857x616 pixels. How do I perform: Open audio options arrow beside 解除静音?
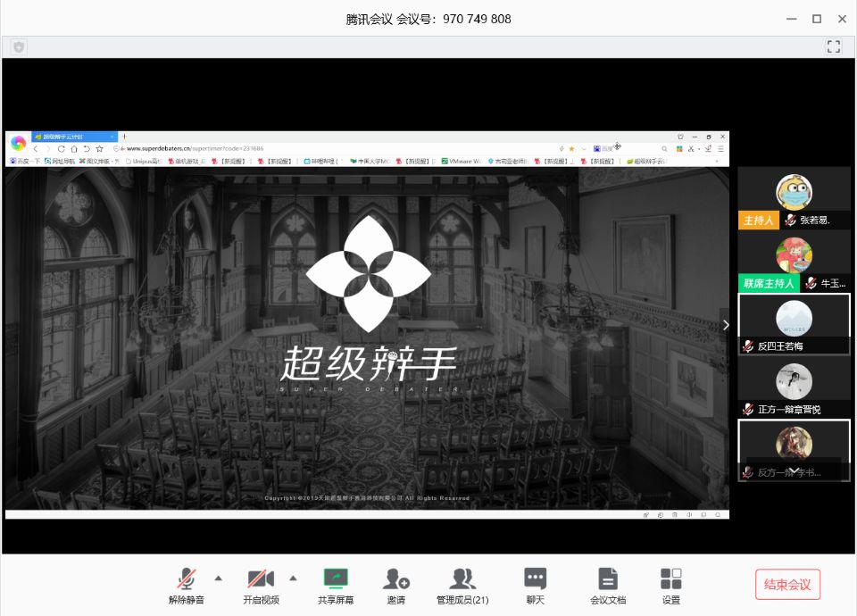[x=219, y=578]
